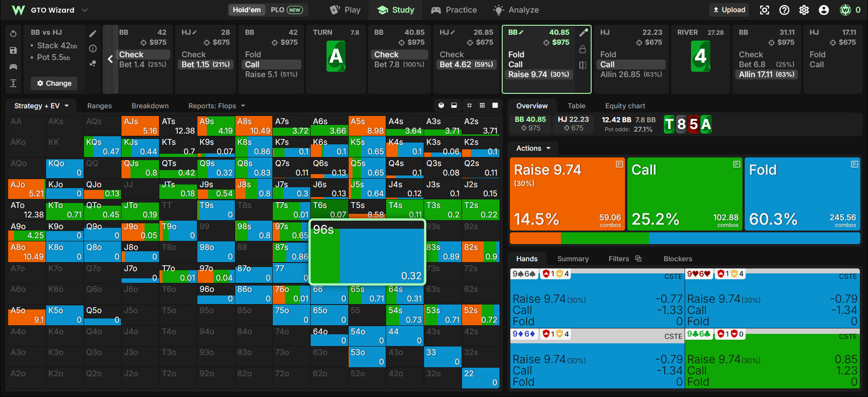Click the reset spot icon in left sidebar
Screen dimensions: 868x397
click(x=14, y=34)
